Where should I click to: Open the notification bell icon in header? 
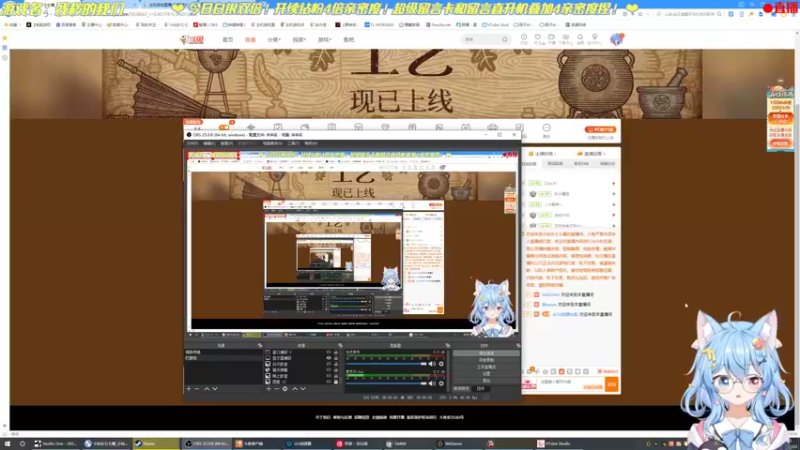pos(580,39)
